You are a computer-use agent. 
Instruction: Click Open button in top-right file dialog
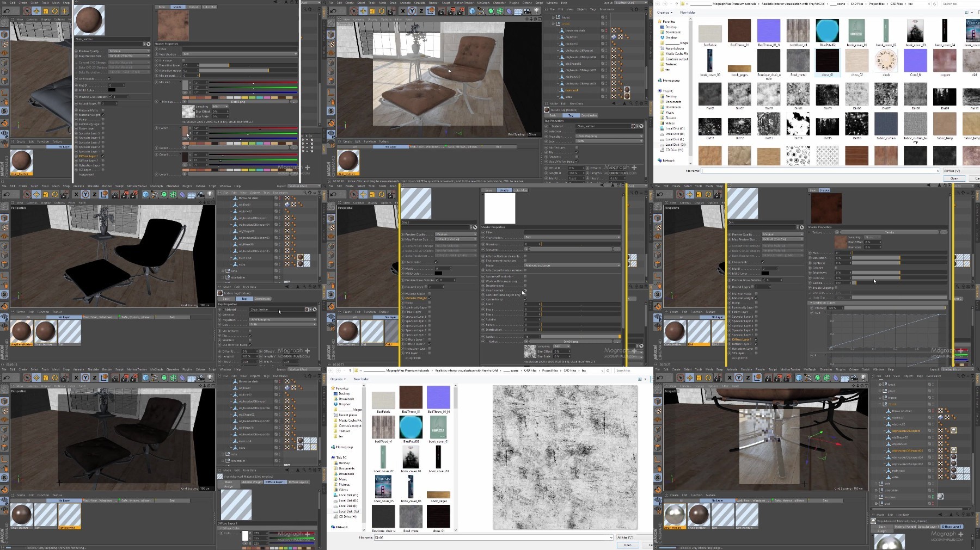click(x=954, y=178)
